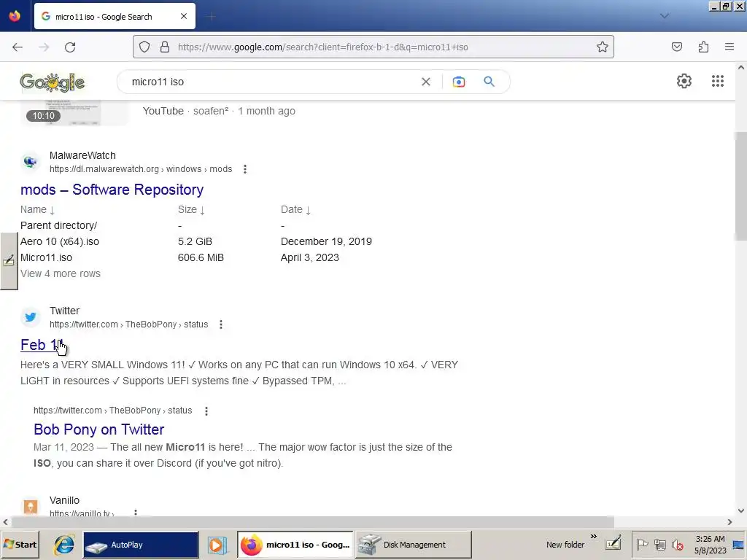Click the Twitter bird favicon
Viewport: 747px width, 560px height.
[x=31, y=317]
